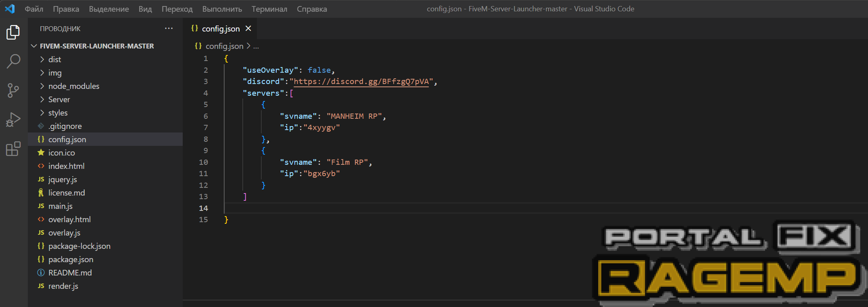Click the "bgx6yb" ip value
Image resolution: width=868 pixels, height=307 pixels.
pos(321,174)
